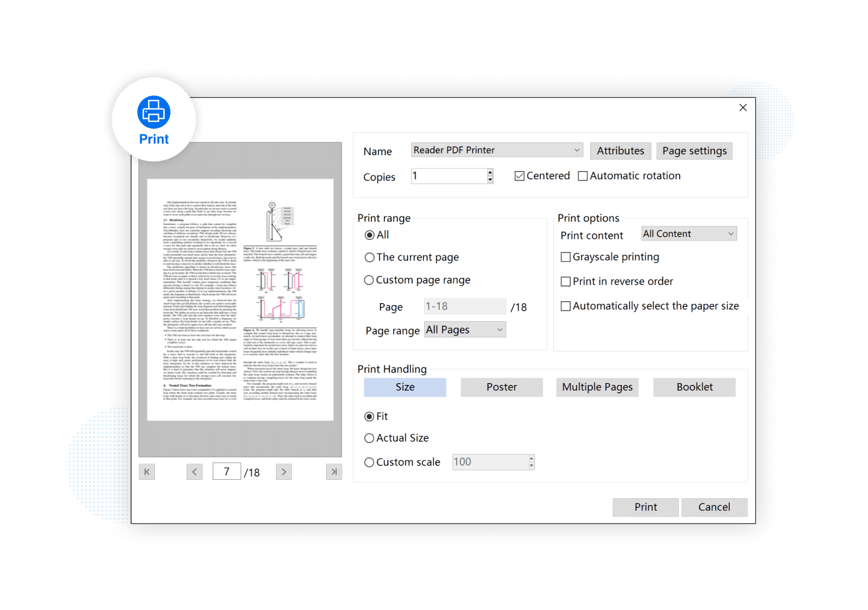Decrease the Copies value with down arrow
Image resolution: width=868 pixels, height=610 pixels.
[x=490, y=180]
